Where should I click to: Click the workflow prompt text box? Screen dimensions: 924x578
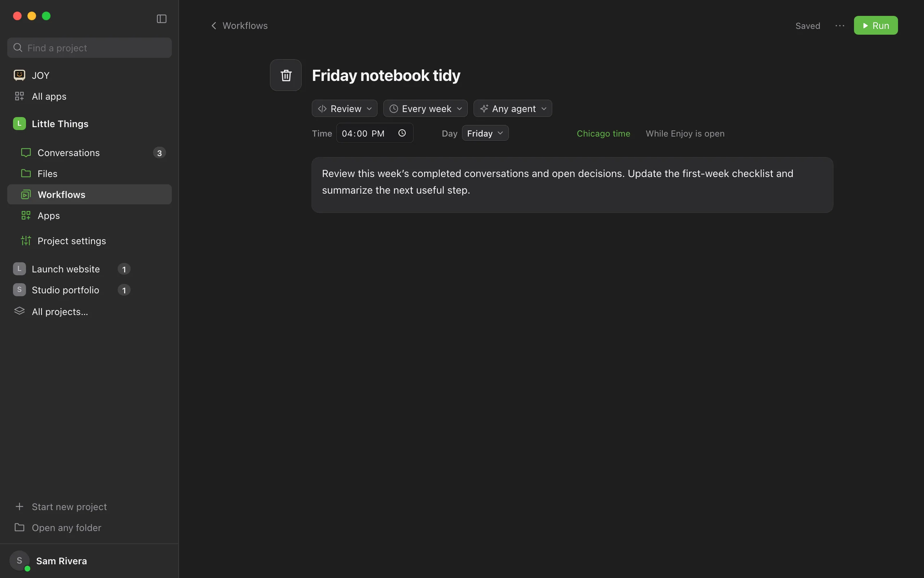[x=572, y=185]
